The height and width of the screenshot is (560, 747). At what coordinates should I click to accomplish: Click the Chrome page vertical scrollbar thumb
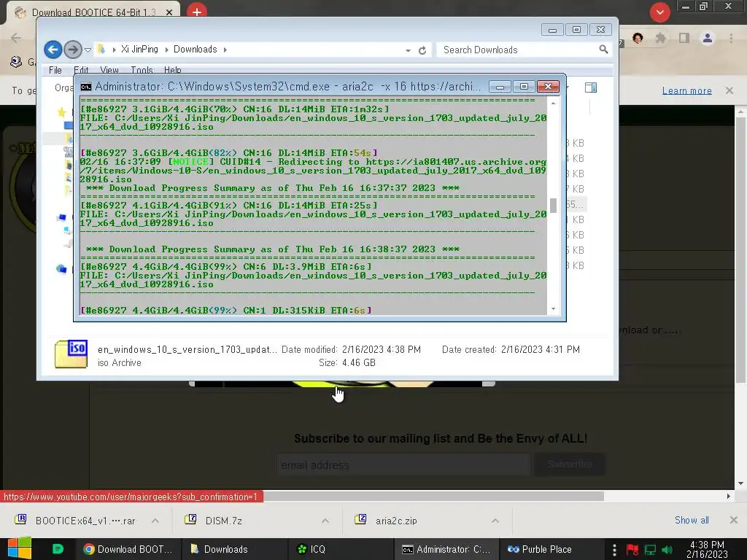click(740, 249)
